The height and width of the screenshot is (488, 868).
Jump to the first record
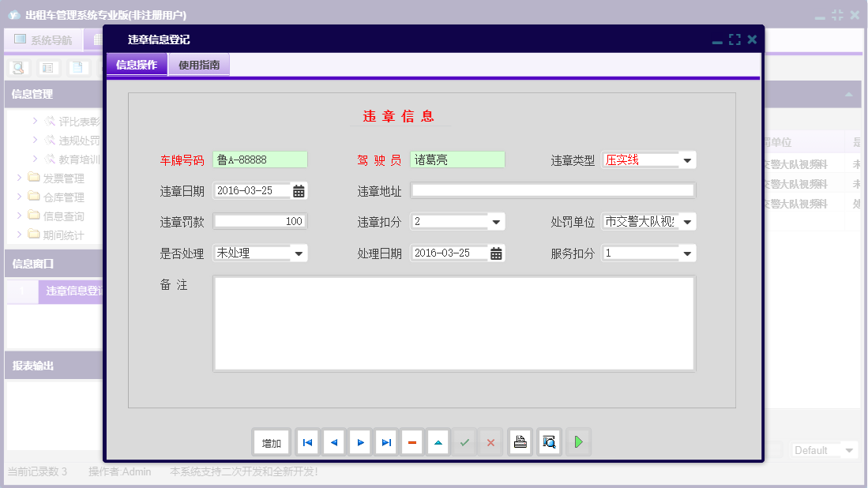click(x=307, y=442)
